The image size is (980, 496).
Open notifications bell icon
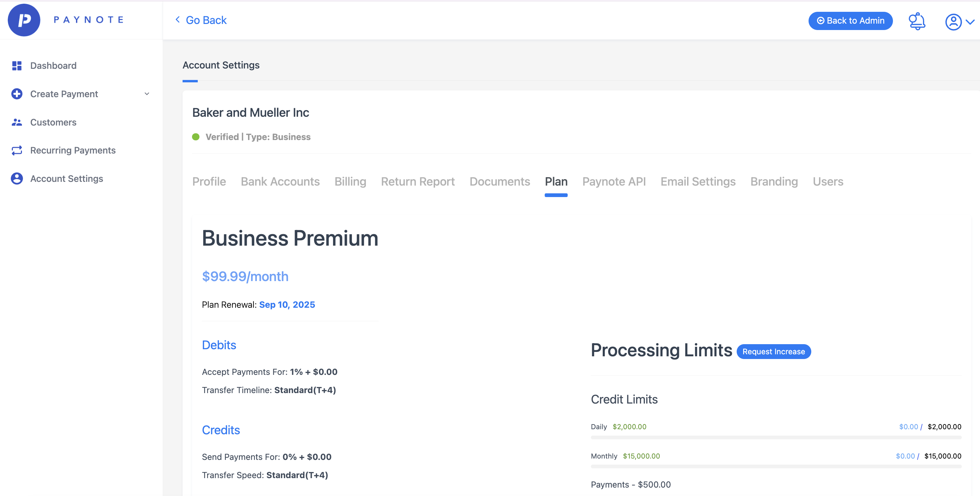tap(917, 21)
